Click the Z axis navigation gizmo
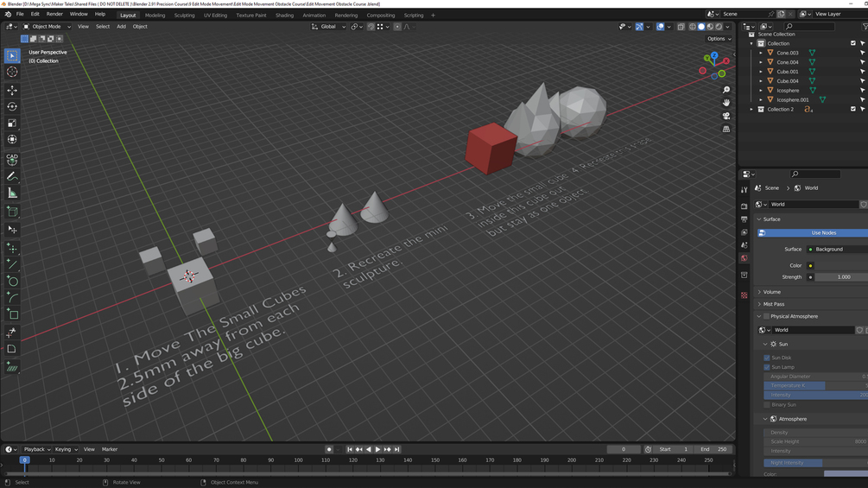 click(714, 55)
